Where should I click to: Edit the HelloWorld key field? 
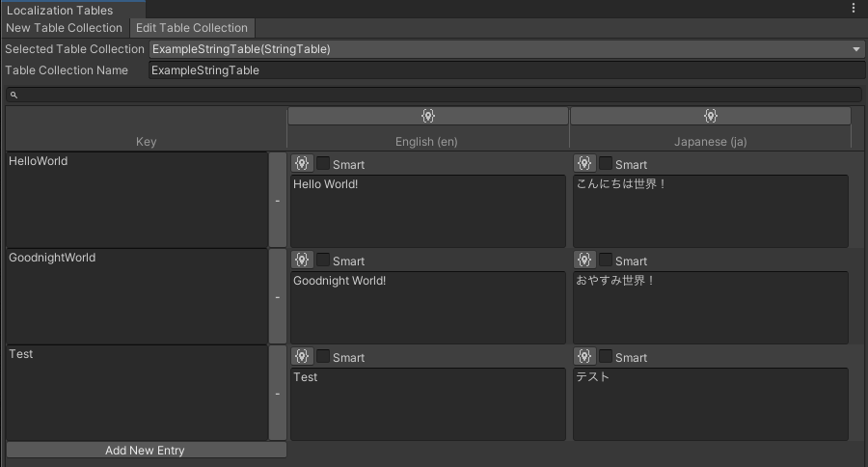click(x=137, y=200)
